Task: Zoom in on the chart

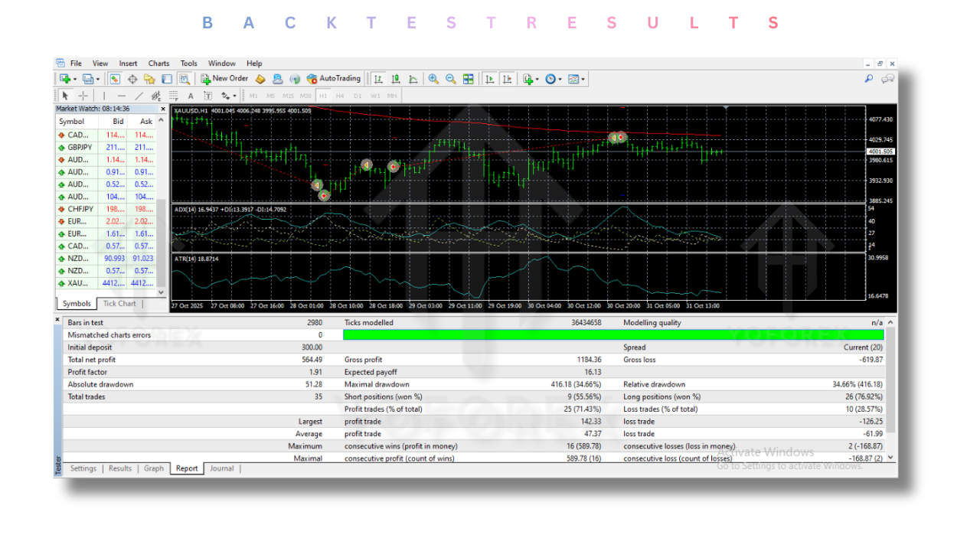Action: (x=433, y=79)
